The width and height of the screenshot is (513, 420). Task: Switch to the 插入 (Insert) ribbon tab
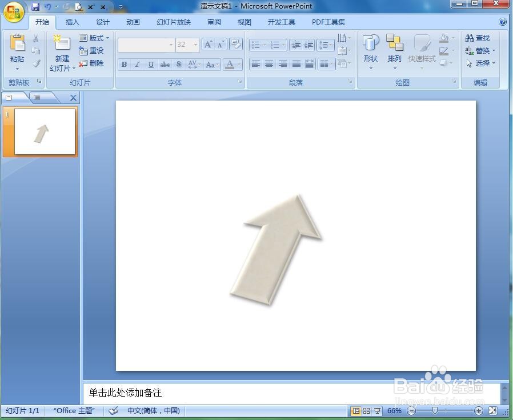[x=72, y=22]
